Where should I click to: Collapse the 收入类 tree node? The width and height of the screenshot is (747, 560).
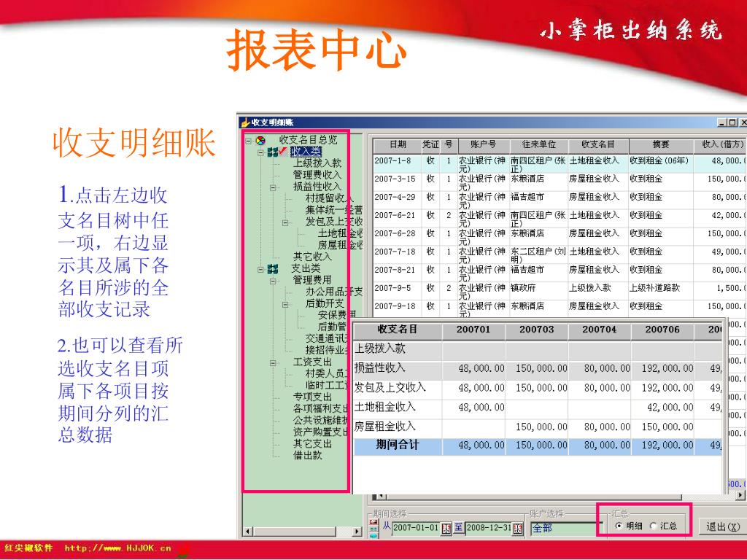point(260,152)
